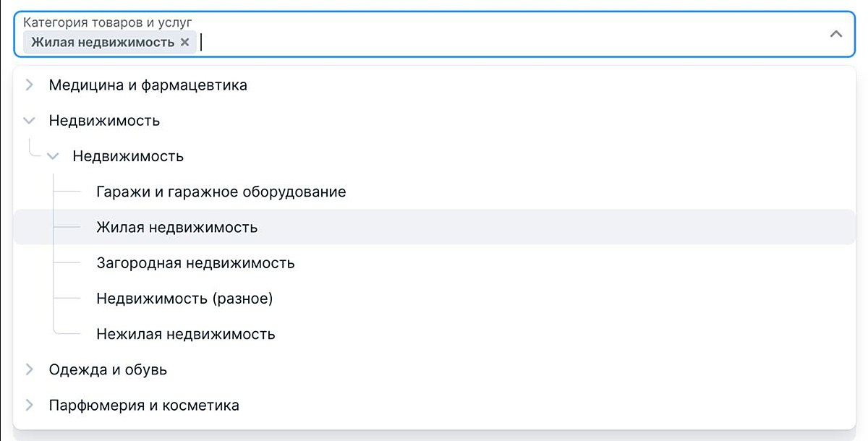Click the selected Жилая недвижимость chip

[102, 42]
